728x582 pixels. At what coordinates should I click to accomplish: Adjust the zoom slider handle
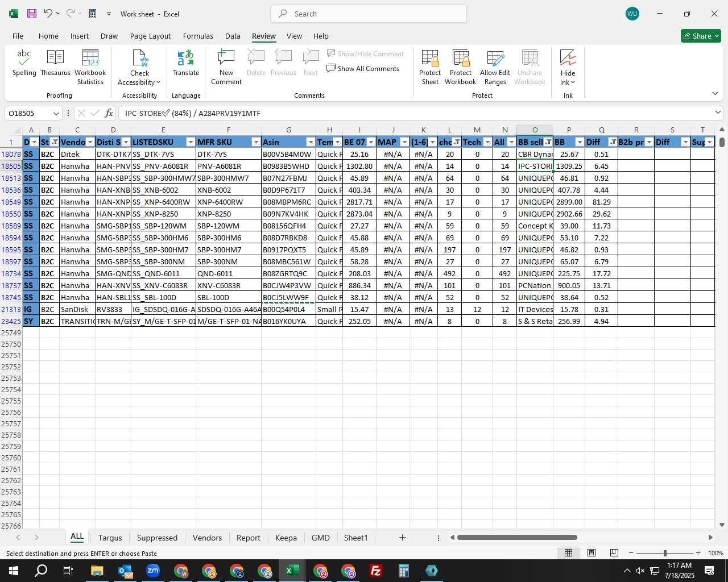(x=665, y=553)
